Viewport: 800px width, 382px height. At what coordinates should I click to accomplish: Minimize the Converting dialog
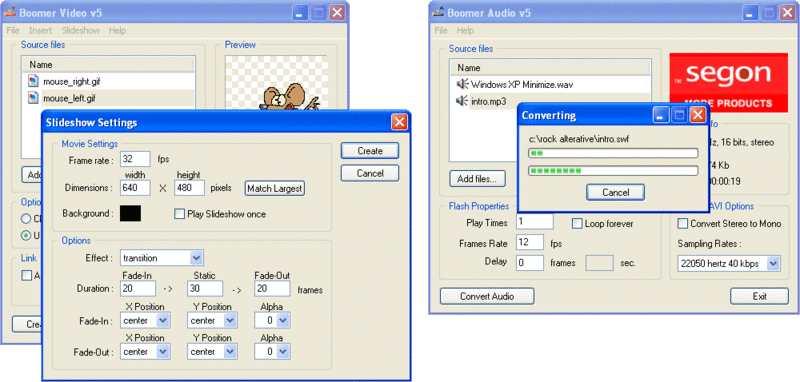(661, 115)
